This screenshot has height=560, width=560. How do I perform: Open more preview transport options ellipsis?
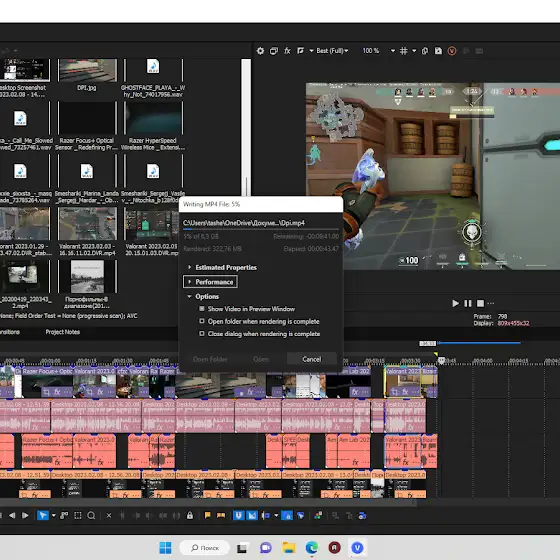tap(491, 304)
